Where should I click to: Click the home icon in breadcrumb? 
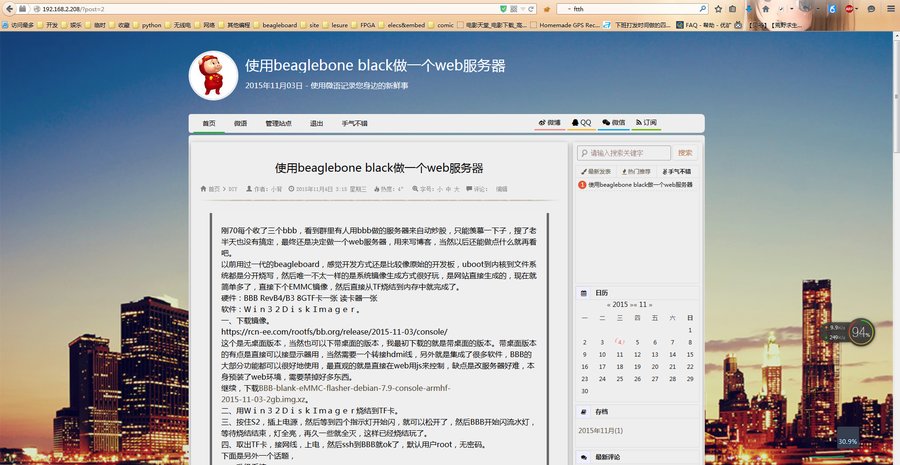(x=205, y=188)
